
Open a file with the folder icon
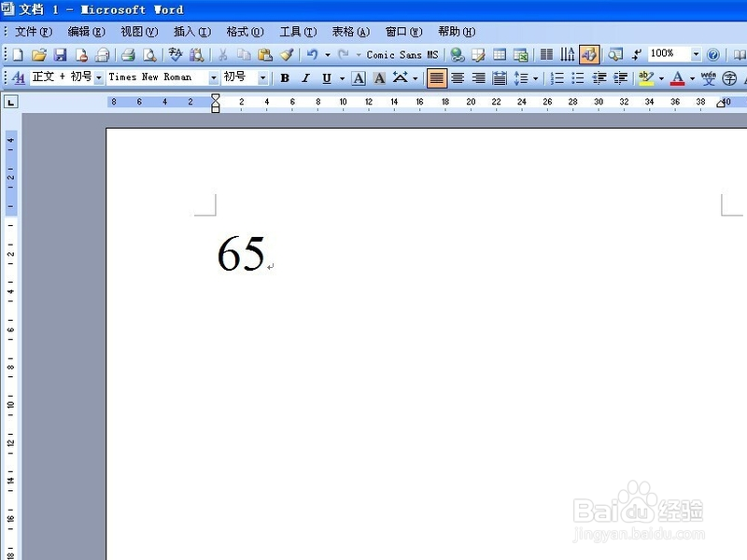pos(39,55)
